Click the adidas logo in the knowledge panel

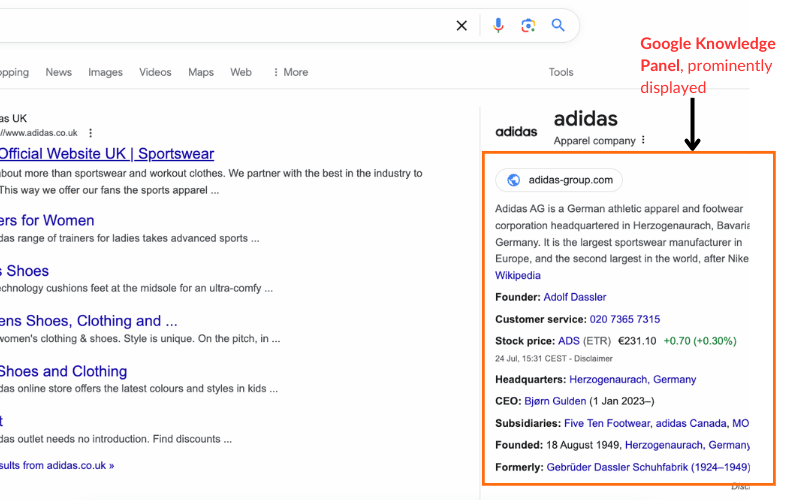(516, 132)
